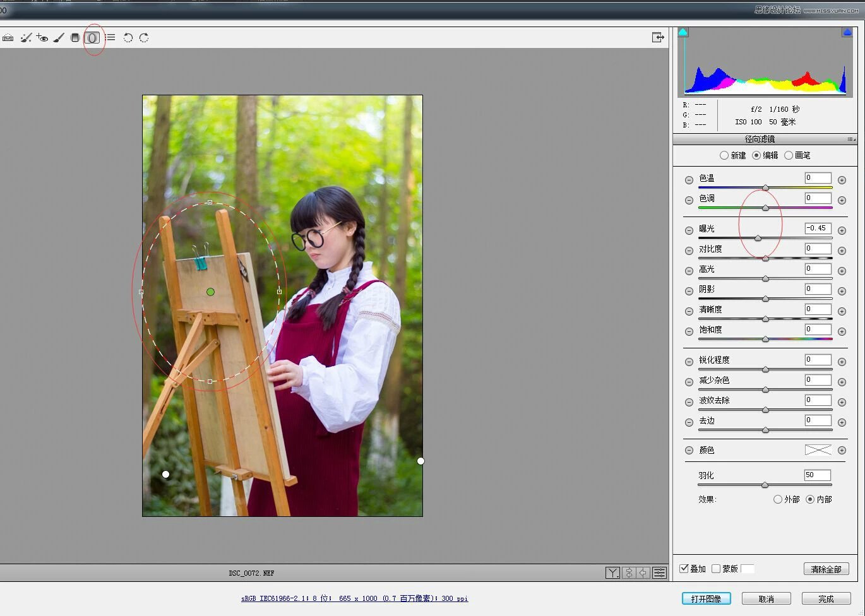The image size is (865, 616).
Task: Choose the 外部 effect radio button
Action: point(778,499)
